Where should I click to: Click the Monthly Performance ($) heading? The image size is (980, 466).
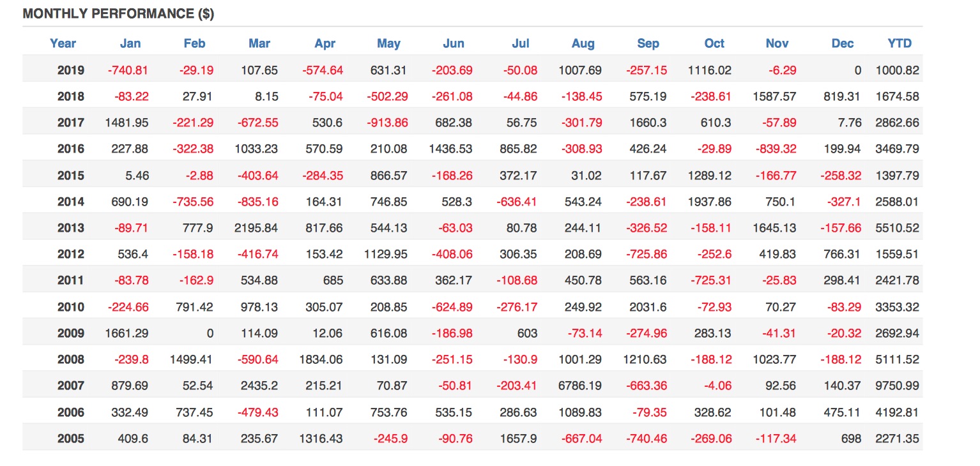[118, 14]
